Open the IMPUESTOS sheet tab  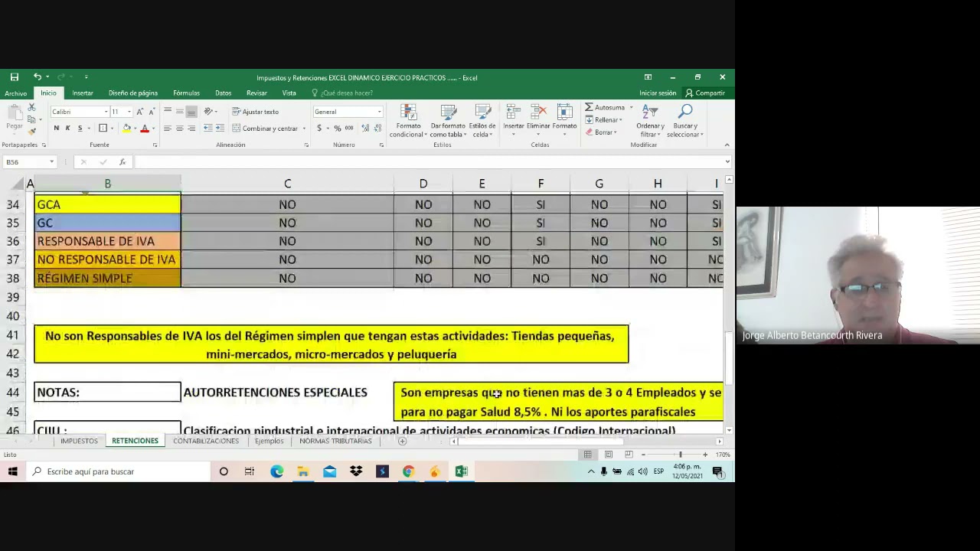pos(79,441)
